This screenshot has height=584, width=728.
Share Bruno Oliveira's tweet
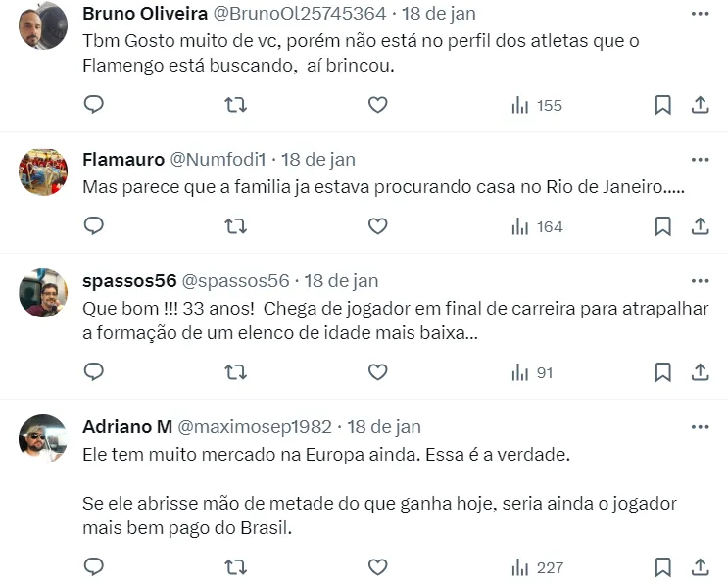(701, 105)
